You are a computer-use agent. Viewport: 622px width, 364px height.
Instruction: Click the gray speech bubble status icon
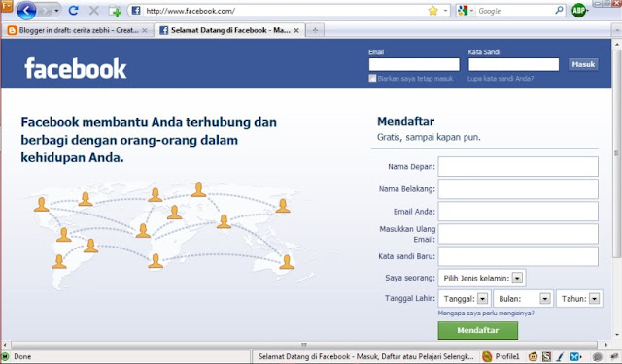597,356
